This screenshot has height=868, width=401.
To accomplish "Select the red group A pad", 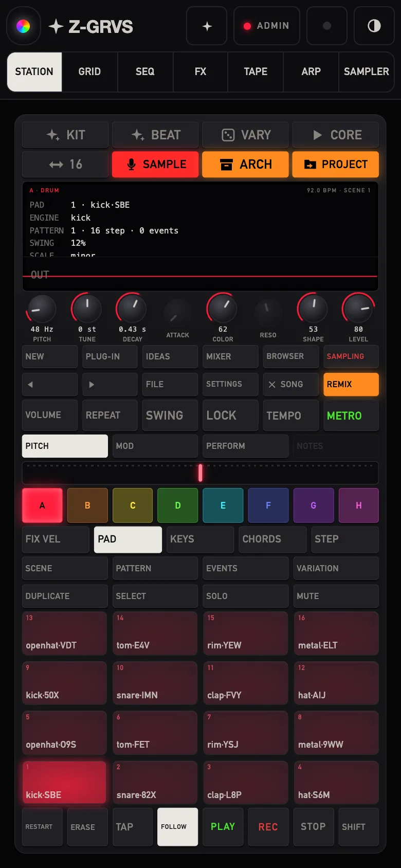I will click(42, 505).
